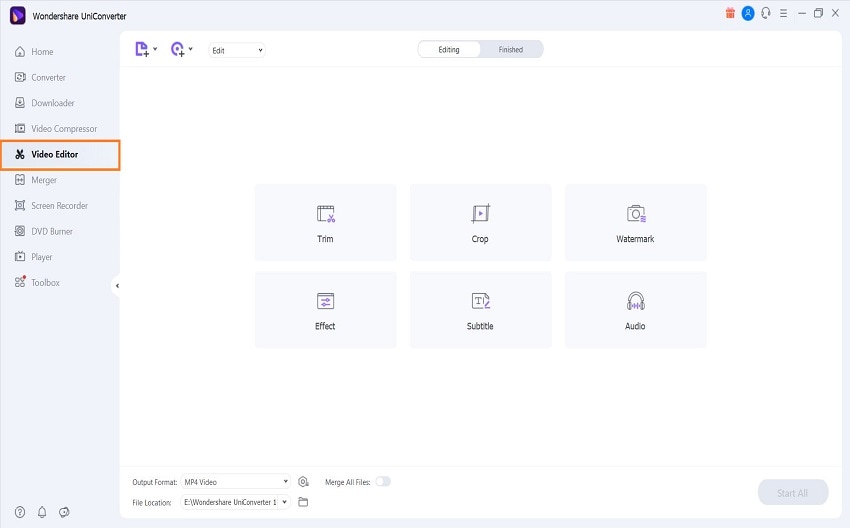Open the hamburger menu icon

click(x=783, y=14)
